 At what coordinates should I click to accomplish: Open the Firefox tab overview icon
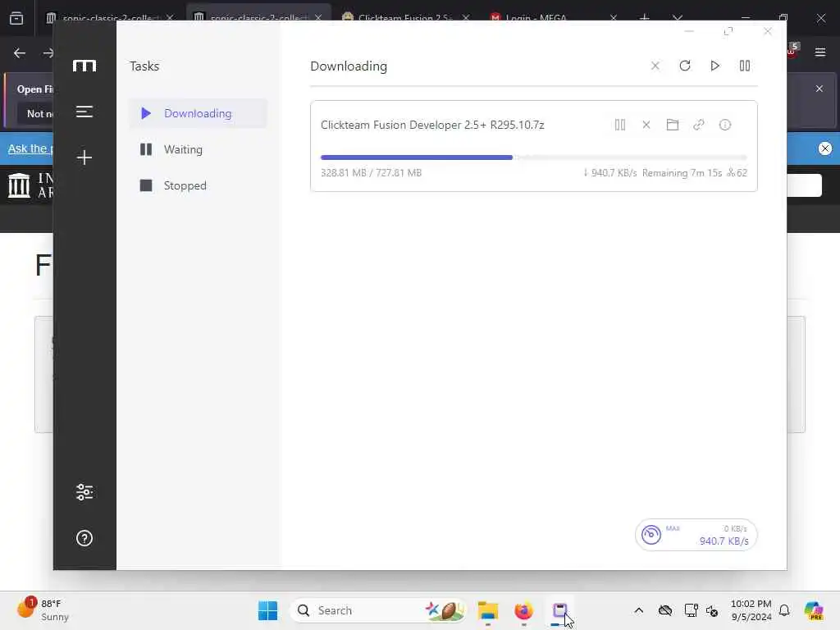coord(16,18)
